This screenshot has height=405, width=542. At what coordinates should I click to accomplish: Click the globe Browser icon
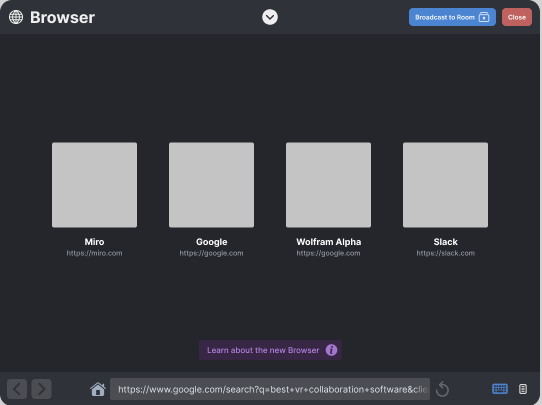point(16,17)
